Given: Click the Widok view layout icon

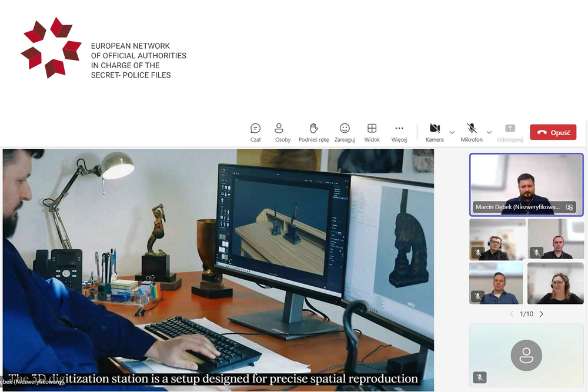Looking at the screenshot, I should pyautogui.click(x=372, y=128).
